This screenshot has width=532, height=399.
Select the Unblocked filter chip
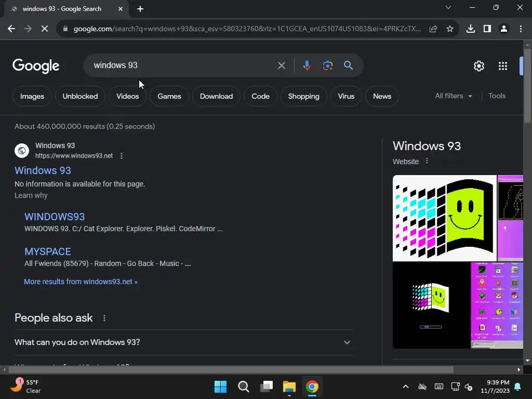pos(80,96)
